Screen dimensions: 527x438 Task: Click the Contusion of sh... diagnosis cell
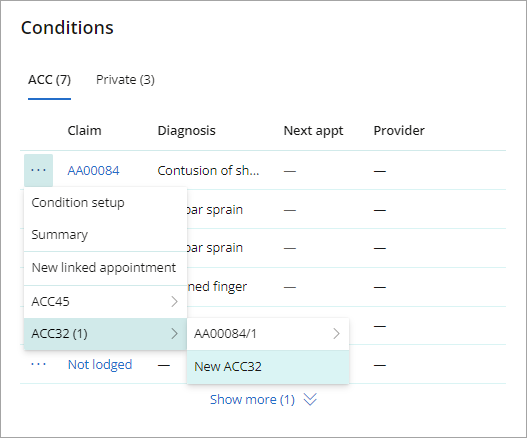pos(208,171)
